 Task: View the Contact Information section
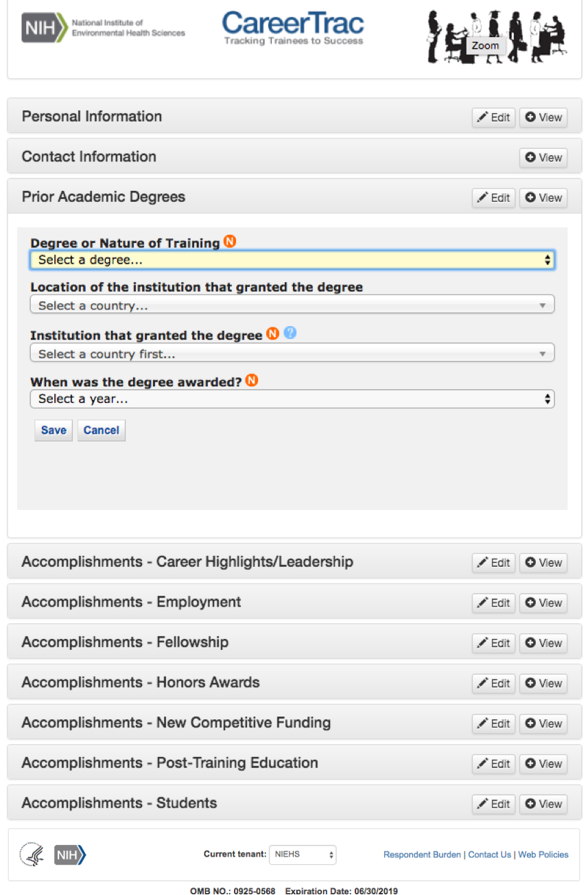click(x=543, y=158)
